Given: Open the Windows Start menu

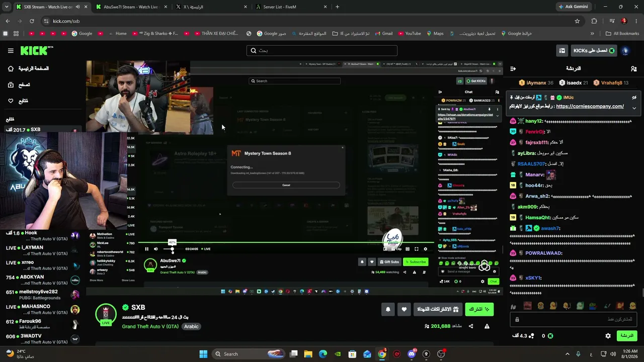Looking at the screenshot, I should coord(203,354).
